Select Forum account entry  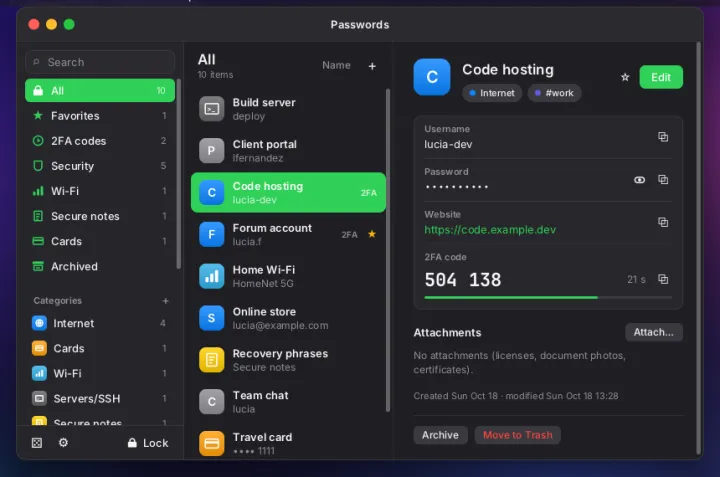(288, 234)
